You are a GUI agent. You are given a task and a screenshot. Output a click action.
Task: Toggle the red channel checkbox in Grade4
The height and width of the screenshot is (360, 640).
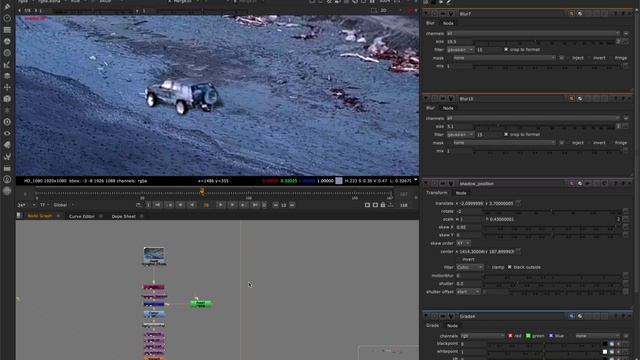click(510, 336)
